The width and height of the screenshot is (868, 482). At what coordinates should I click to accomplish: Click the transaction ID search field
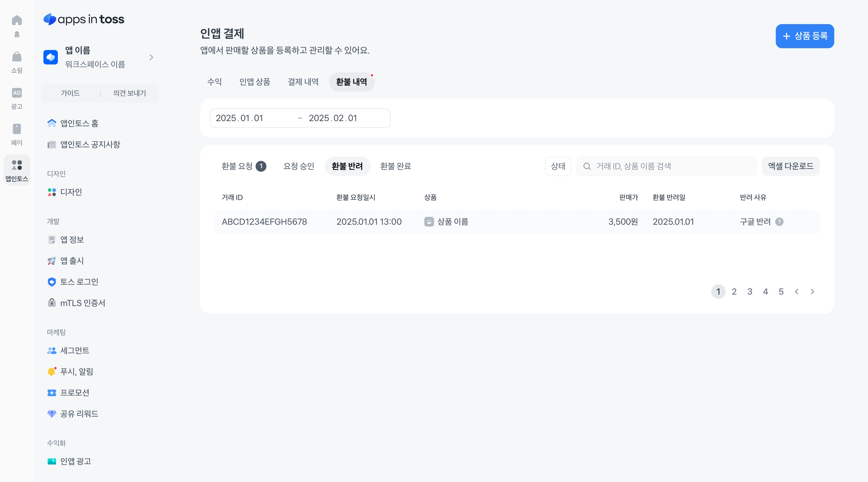[x=666, y=166]
